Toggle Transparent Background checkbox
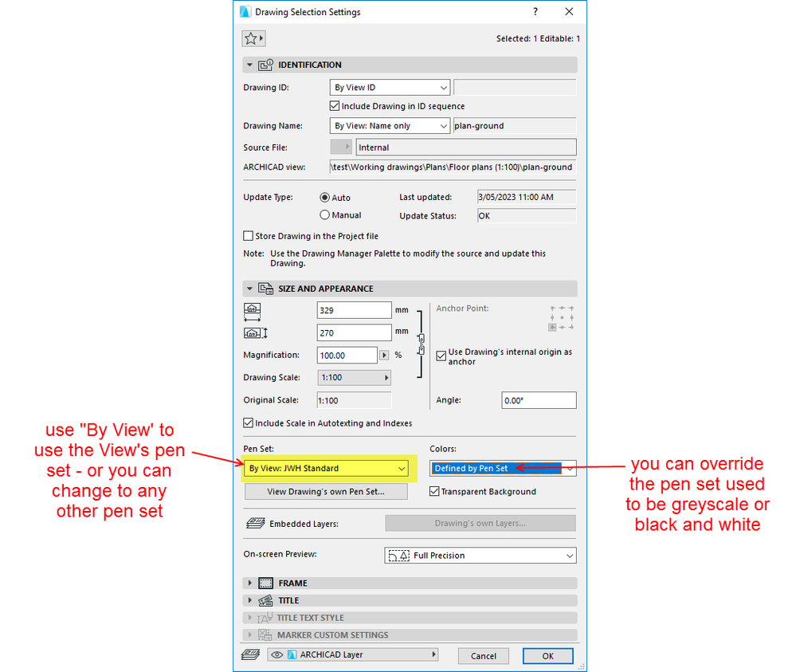 point(434,491)
